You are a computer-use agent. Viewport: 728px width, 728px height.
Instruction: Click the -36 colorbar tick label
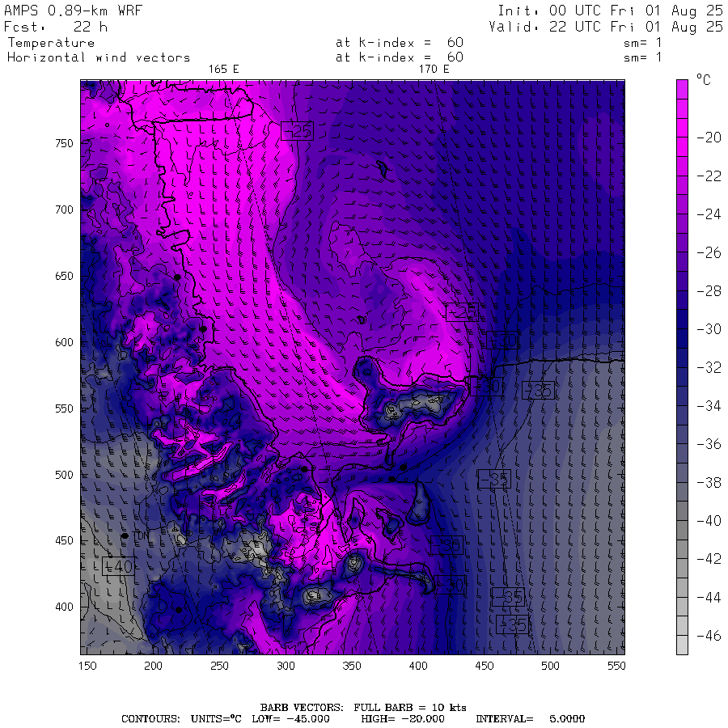coord(709,444)
